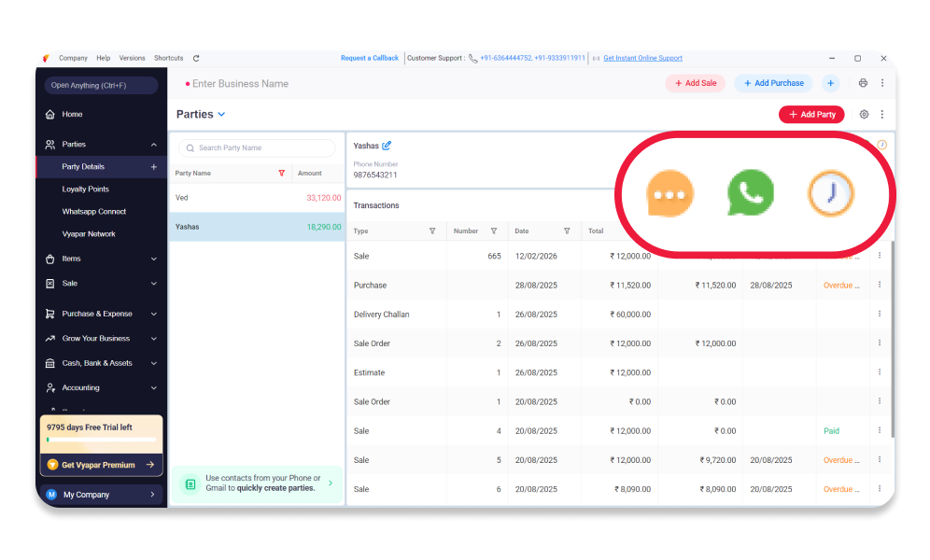The image size is (930, 560).
Task: Open settings gear beside Add Party
Action: (x=864, y=115)
